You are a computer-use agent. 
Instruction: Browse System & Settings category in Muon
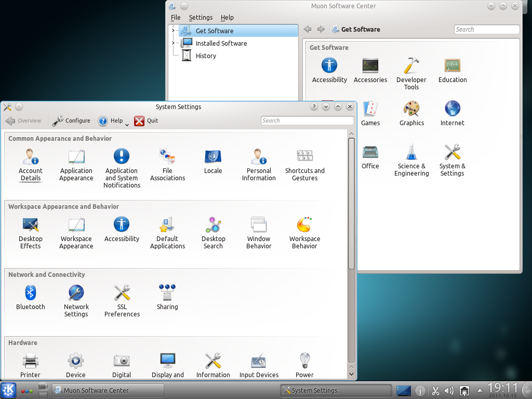(453, 160)
